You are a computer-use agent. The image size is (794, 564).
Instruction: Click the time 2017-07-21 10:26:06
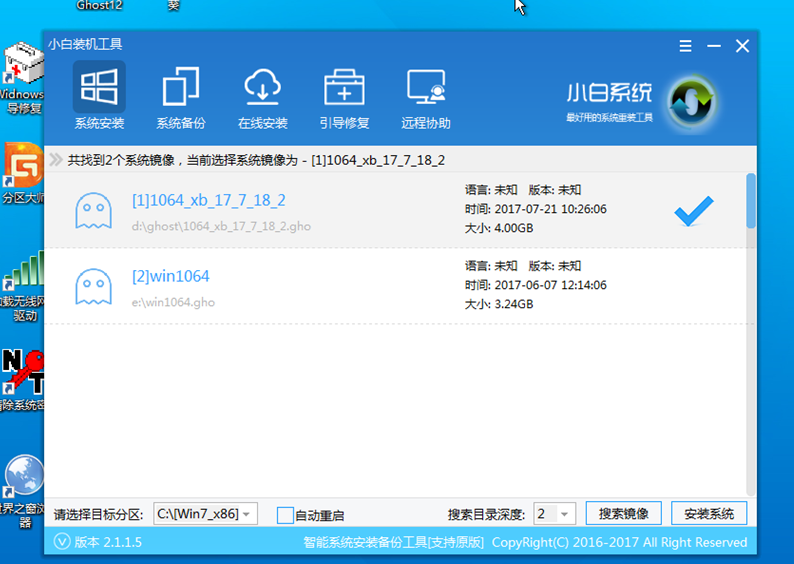point(550,209)
